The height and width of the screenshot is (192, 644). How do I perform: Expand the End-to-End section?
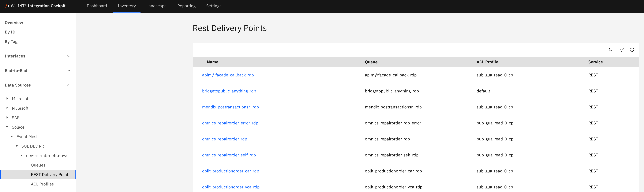click(69, 71)
